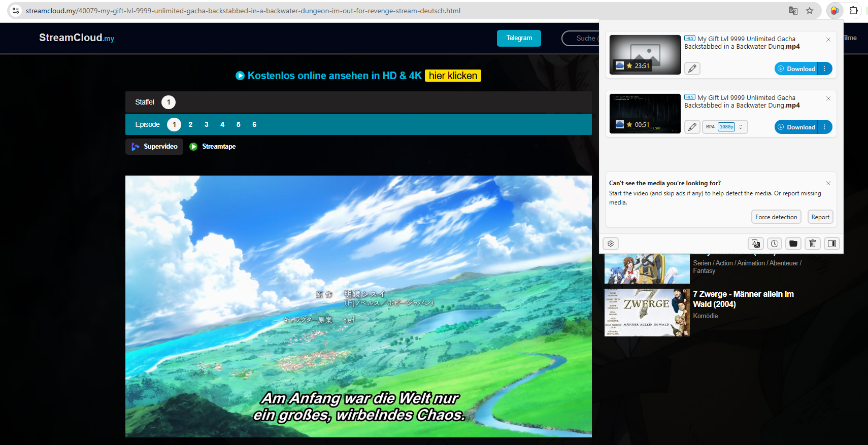Switch to Streamtape host

213,147
